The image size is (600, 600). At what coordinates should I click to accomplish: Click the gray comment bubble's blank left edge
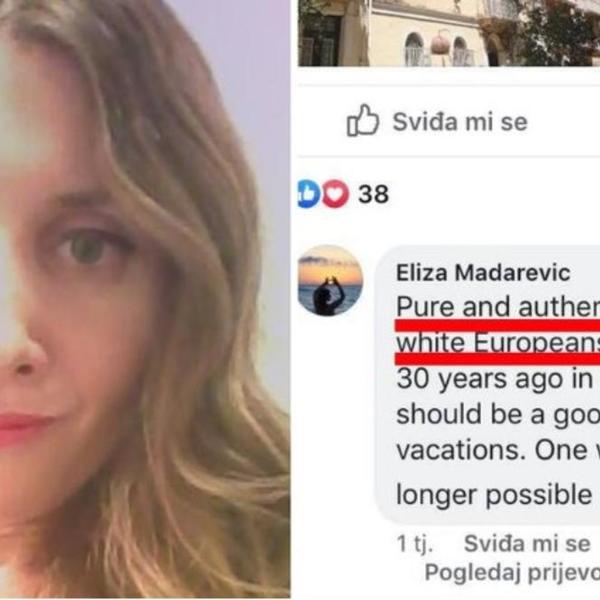coord(384,383)
